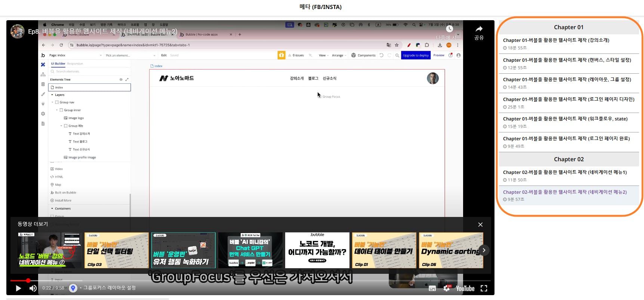Screen dimensions: 644x300
Task: Open video title Ep8. 버블을 활용한 웹사이트 제작
Action: point(103,31)
